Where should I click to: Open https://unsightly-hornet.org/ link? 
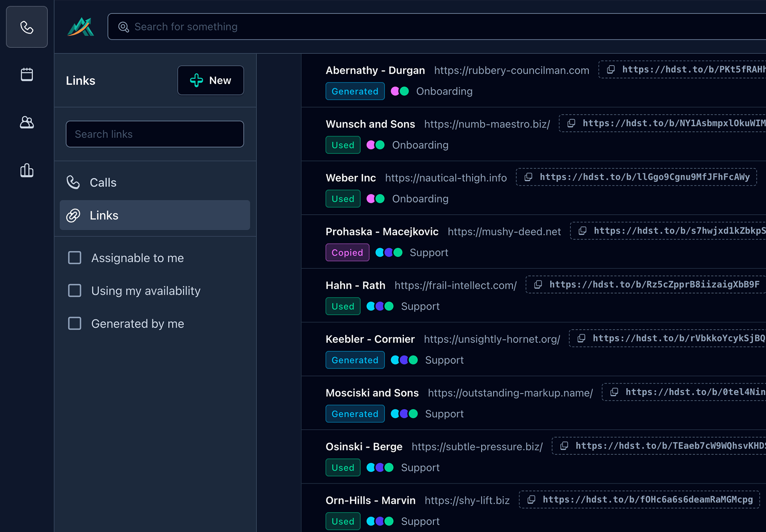[492, 339]
